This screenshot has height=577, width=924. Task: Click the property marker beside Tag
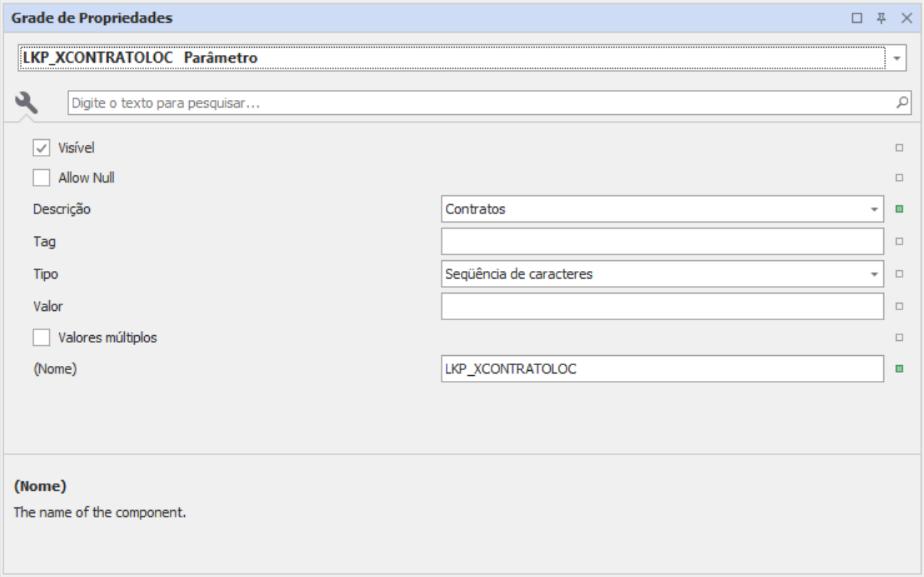point(899,242)
